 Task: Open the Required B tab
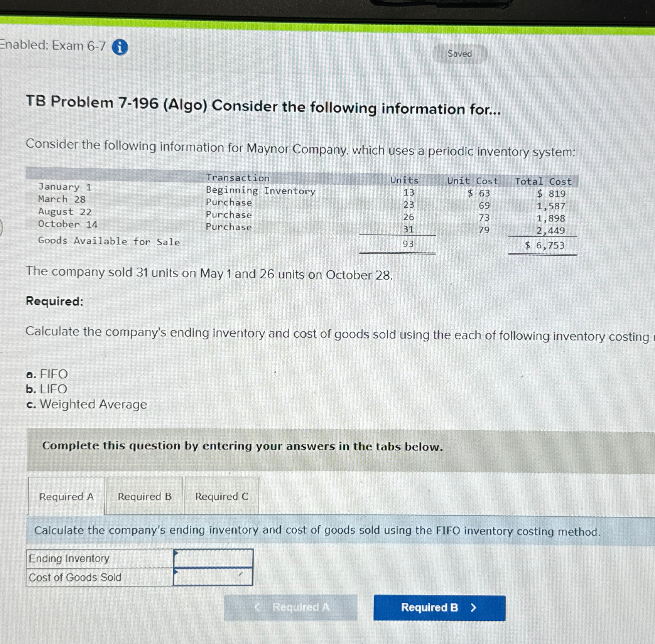(x=145, y=496)
